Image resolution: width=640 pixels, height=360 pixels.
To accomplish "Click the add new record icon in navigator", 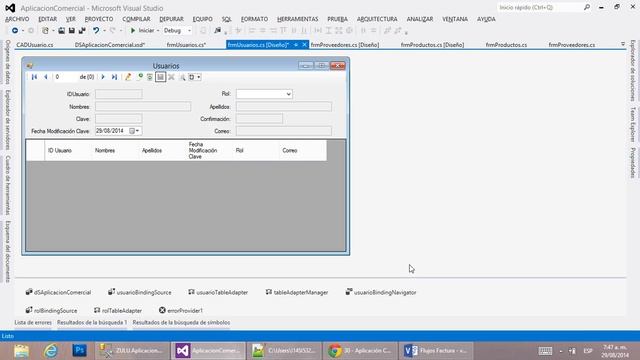I will pos(140,77).
